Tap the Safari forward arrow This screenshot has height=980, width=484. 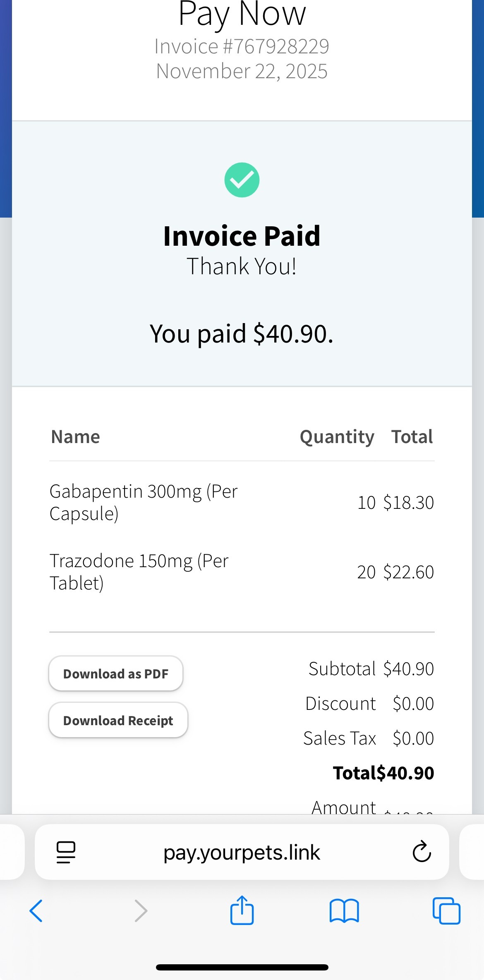tap(141, 911)
